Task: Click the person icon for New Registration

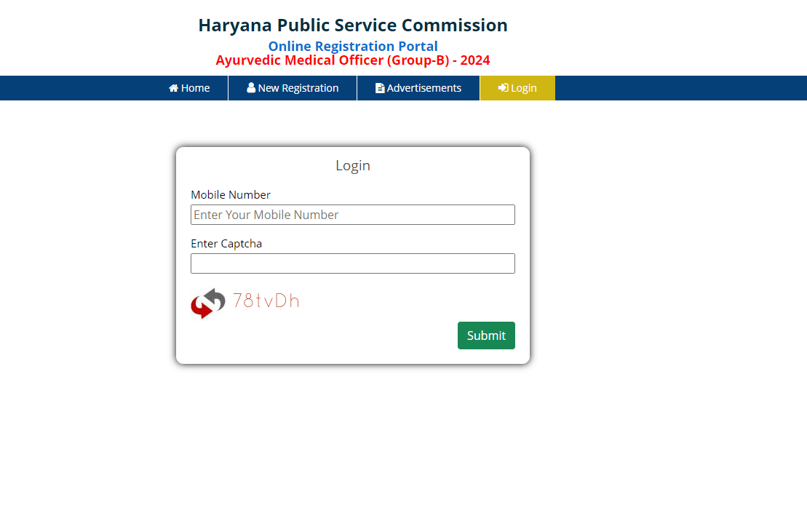Action: (x=251, y=88)
